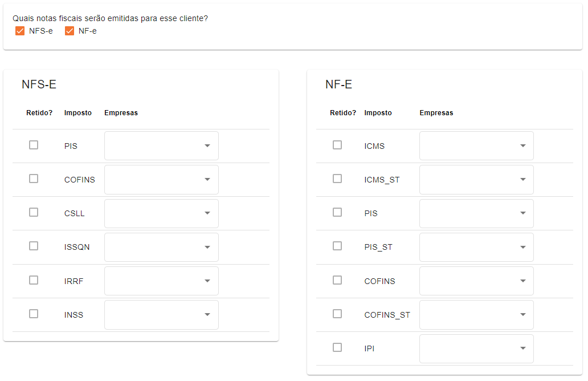Uncheck the NFS-e invoice type checkbox
588x381 pixels.
point(21,31)
